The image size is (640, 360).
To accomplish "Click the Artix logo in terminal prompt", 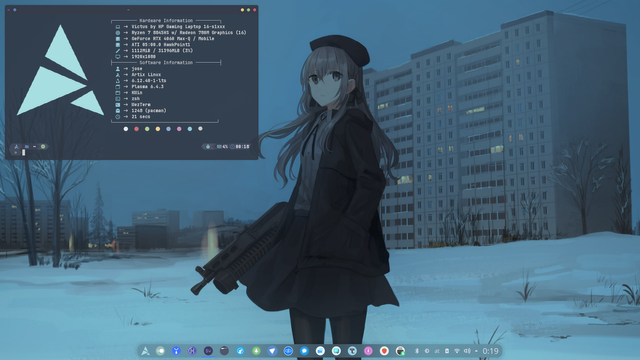I will 16,147.
